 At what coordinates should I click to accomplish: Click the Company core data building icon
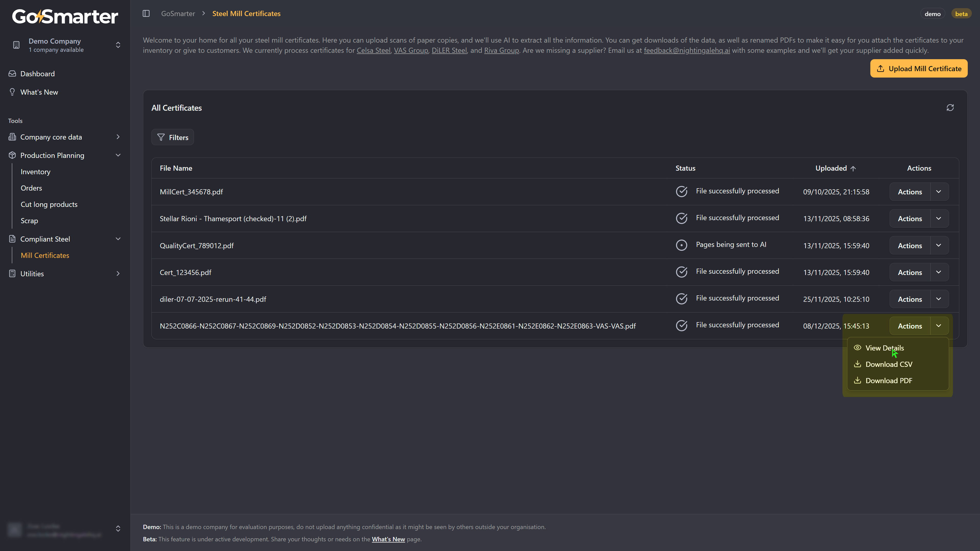12,137
